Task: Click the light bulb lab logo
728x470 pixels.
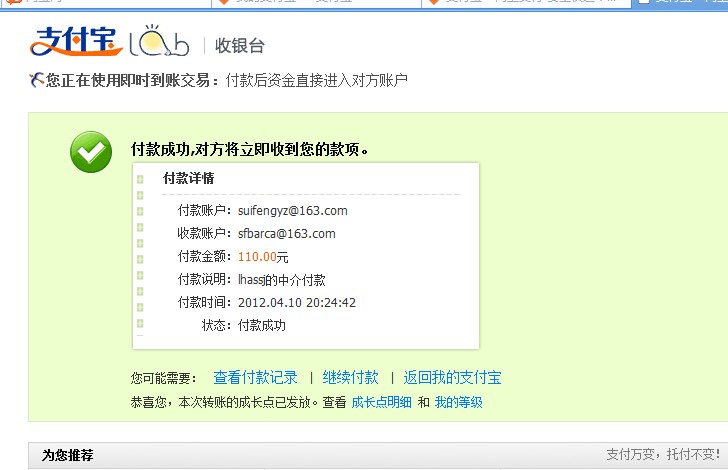Action: [x=159, y=41]
